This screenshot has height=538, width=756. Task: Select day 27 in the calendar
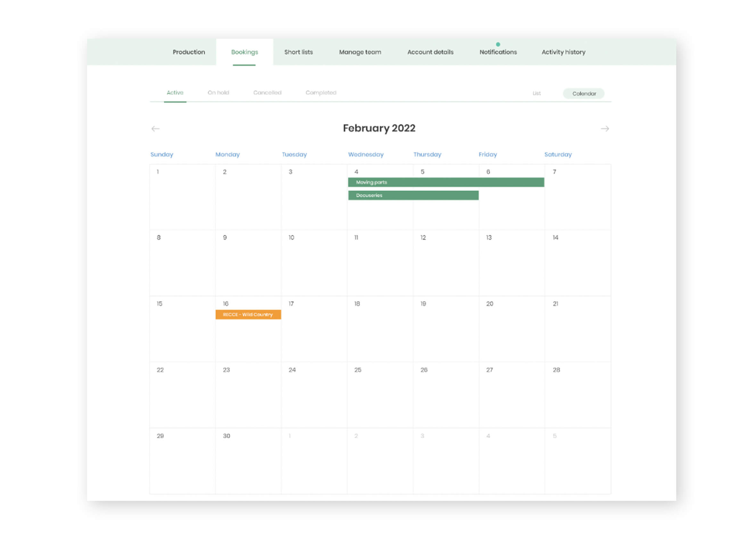512,395
